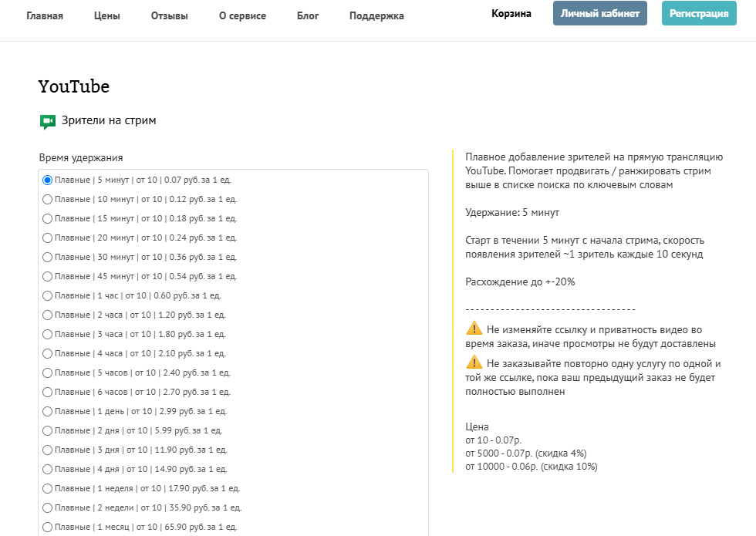This screenshot has width=756, height=536.
Task: Click the YouTube page heading
Action: (74, 86)
